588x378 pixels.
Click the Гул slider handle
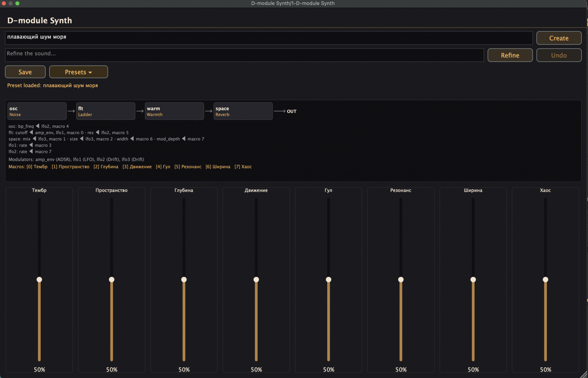[x=329, y=280]
